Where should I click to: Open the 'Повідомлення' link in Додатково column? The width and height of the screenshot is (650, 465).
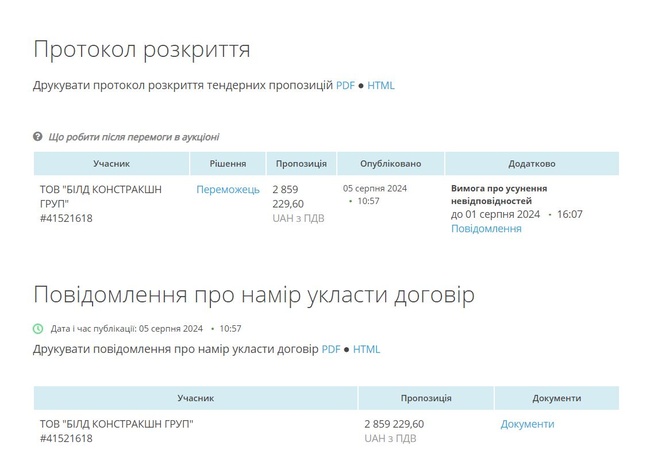point(486,228)
